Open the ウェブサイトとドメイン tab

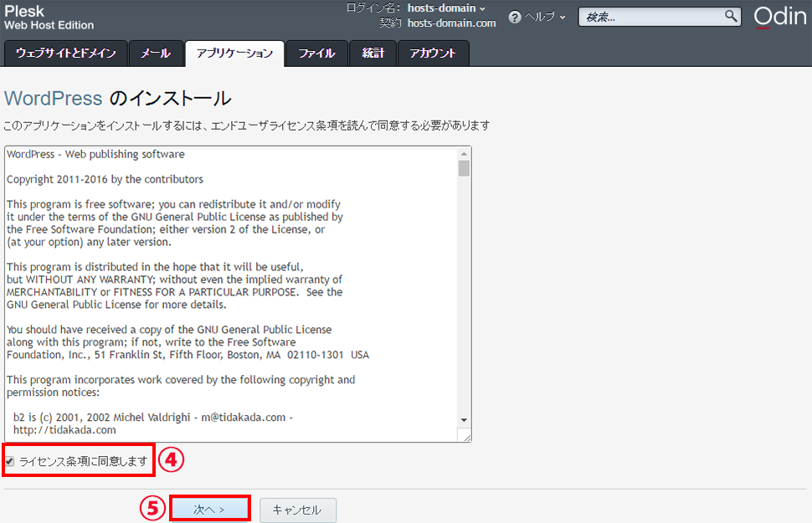pos(66,54)
